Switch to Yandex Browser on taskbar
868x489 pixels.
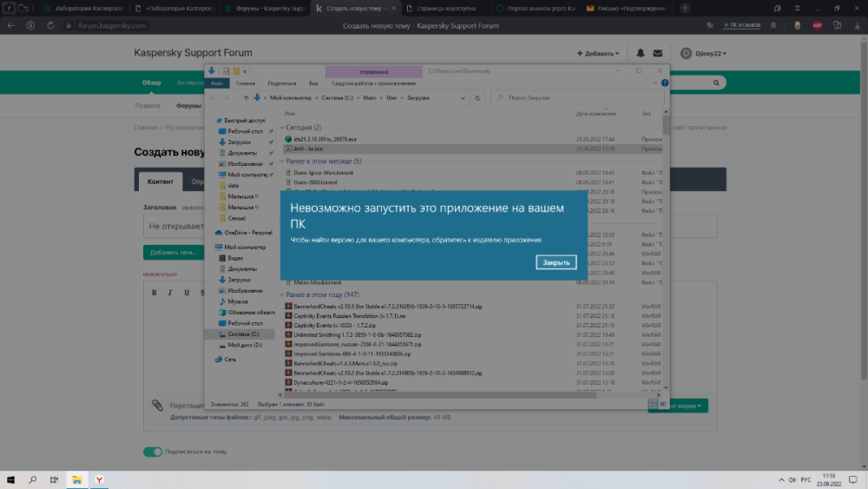coord(99,479)
